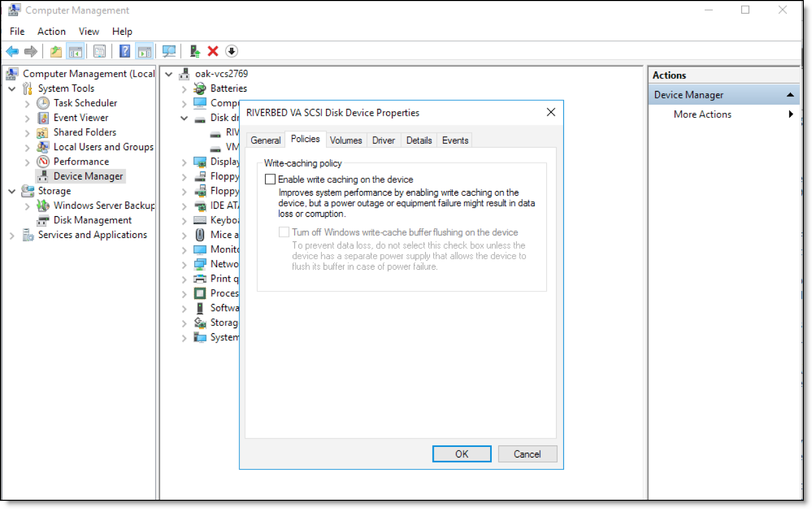This screenshot has width=812, height=509.
Task: Select Local Users and Groups node
Action: (103, 147)
